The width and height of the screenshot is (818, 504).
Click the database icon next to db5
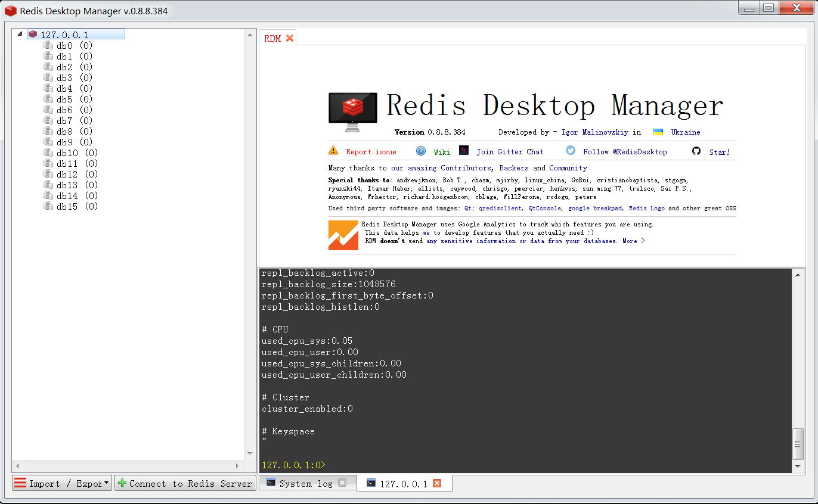pyautogui.click(x=48, y=99)
